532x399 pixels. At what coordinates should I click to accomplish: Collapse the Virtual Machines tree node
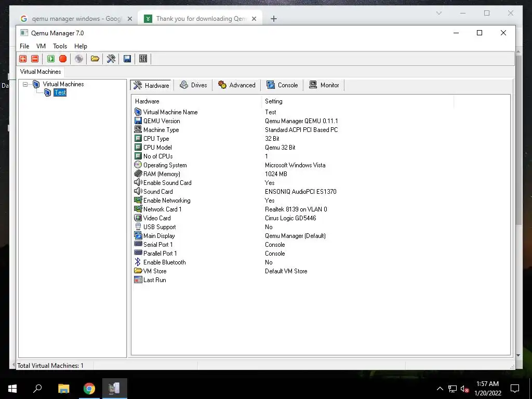[x=25, y=84]
